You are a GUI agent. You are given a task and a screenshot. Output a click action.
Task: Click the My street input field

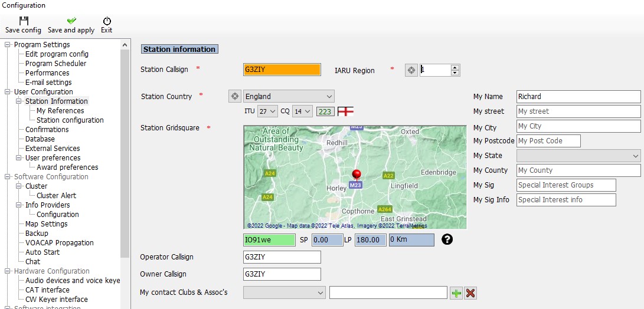pyautogui.click(x=578, y=111)
